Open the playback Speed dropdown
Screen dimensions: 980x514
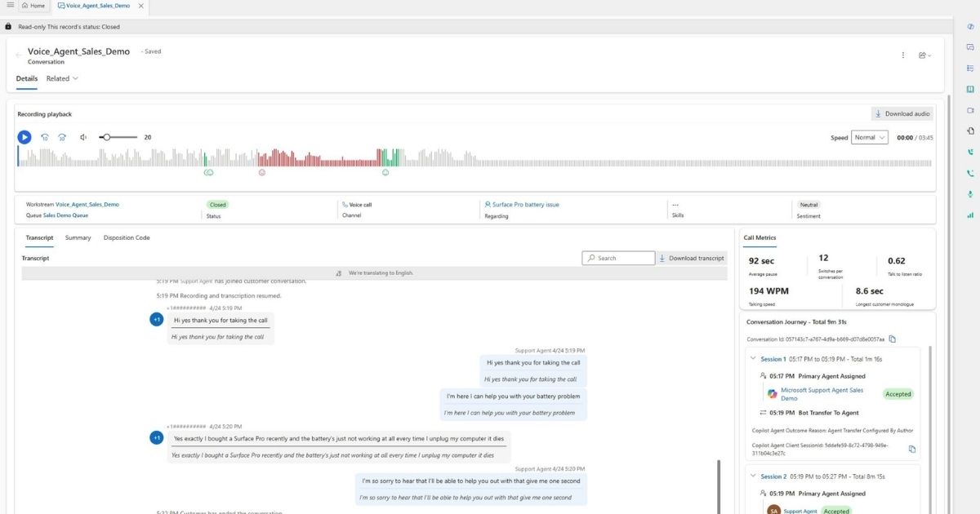(x=869, y=137)
